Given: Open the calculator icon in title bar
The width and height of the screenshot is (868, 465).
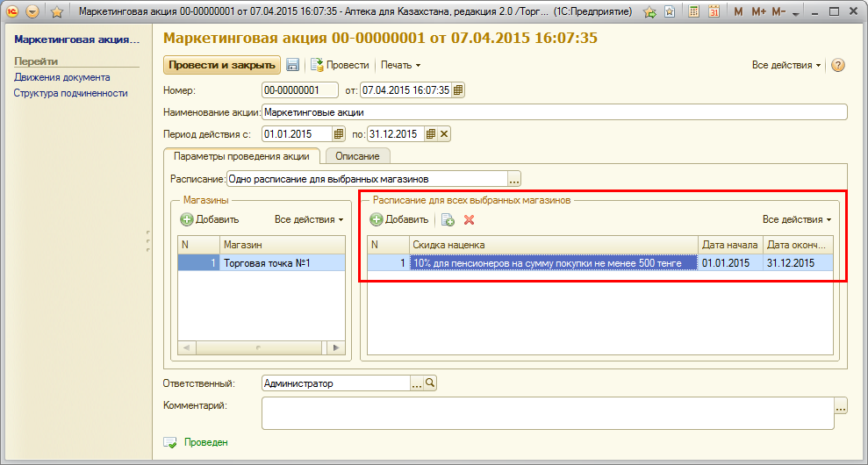Looking at the screenshot, I should pos(694,12).
